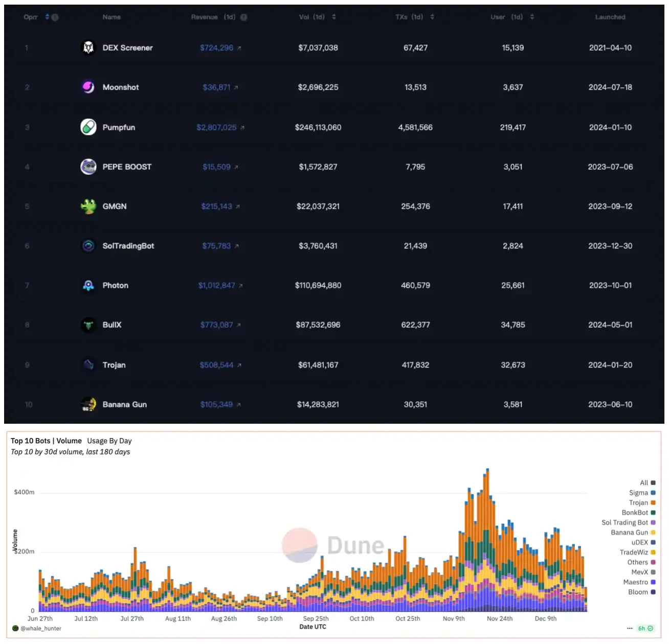Click the Photon logo icon
669x644 pixels.
[x=88, y=285]
